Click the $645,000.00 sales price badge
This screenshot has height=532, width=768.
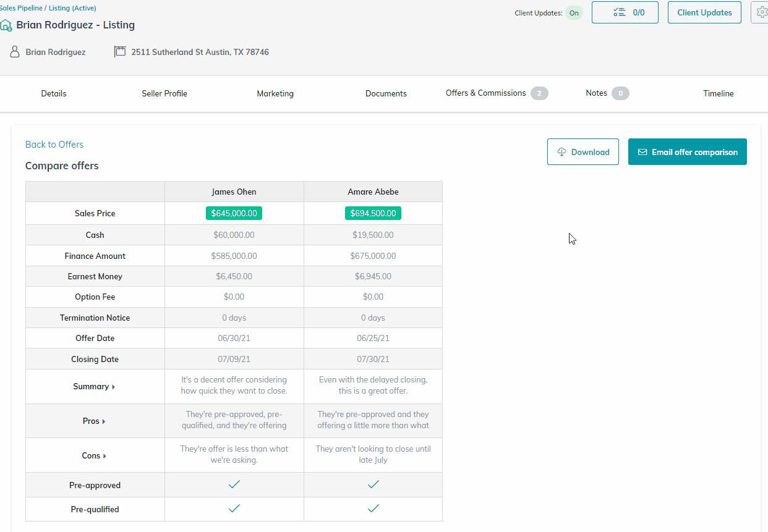point(234,213)
